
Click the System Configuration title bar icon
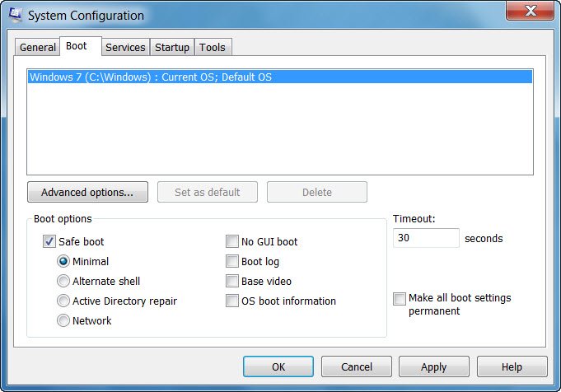pos(15,15)
